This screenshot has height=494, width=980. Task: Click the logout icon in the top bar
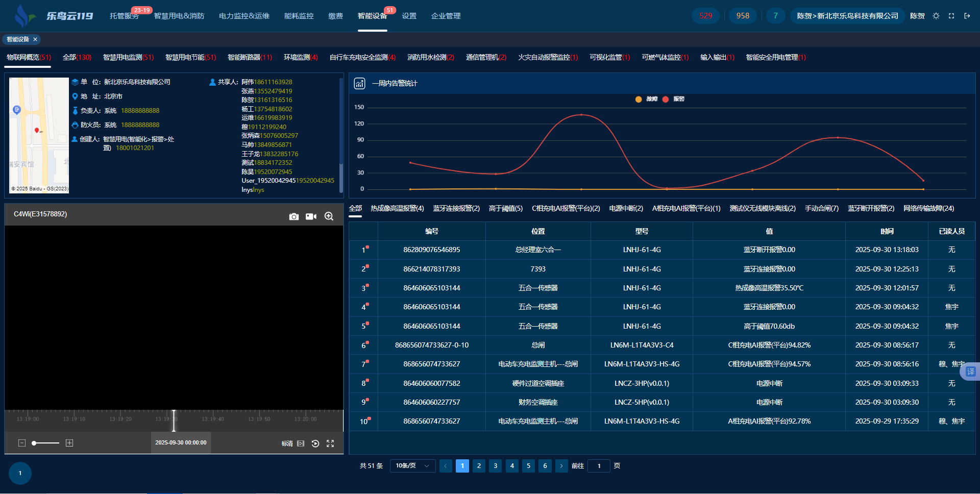(967, 16)
